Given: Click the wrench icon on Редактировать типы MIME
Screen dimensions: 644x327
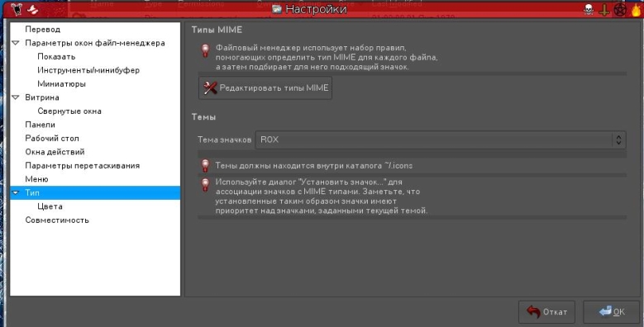Looking at the screenshot, I should click(x=210, y=88).
